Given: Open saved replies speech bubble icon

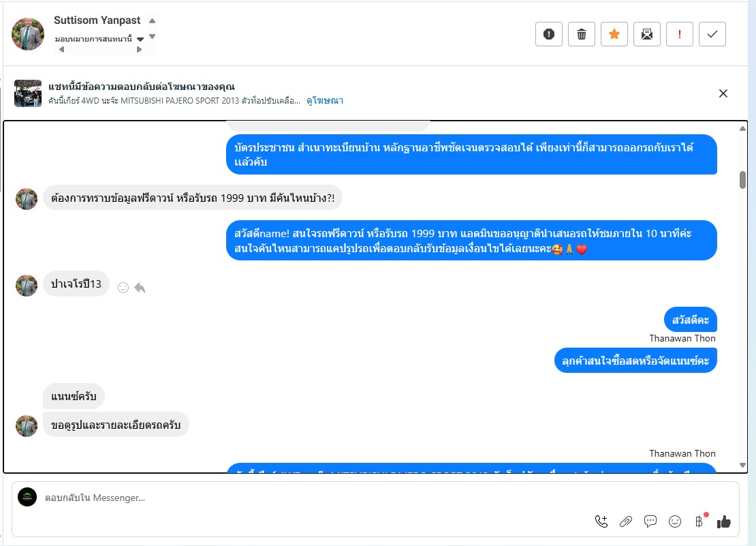Looking at the screenshot, I should tap(650, 521).
